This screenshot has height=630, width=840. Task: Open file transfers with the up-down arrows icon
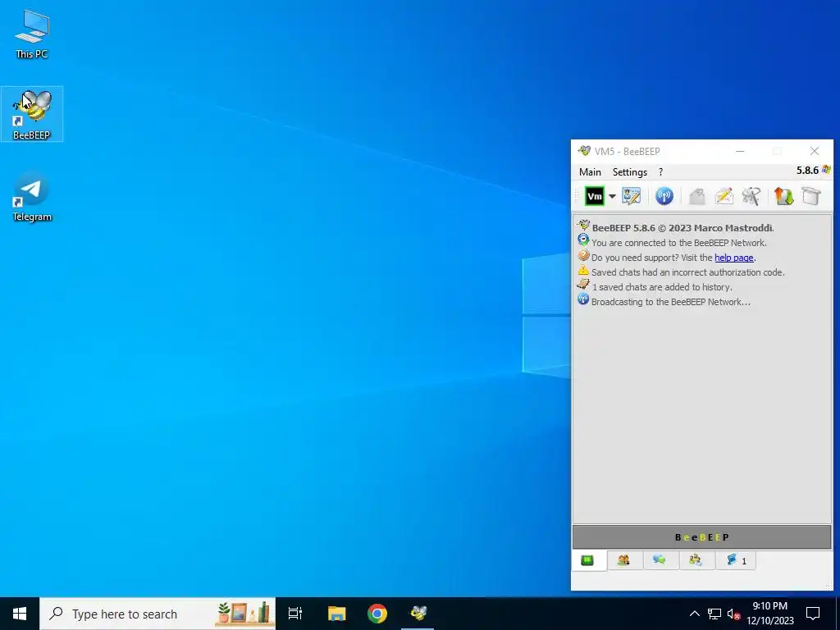(783, 196)
